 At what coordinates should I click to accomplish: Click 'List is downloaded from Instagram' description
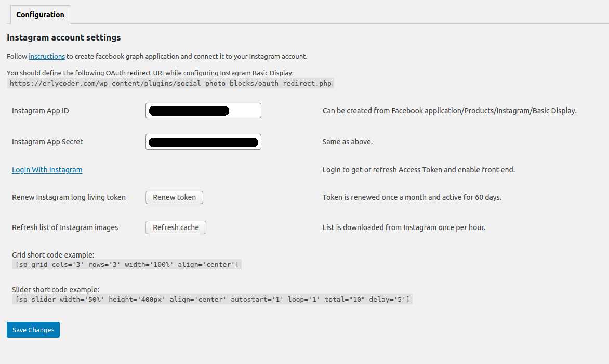coord(404,227)
